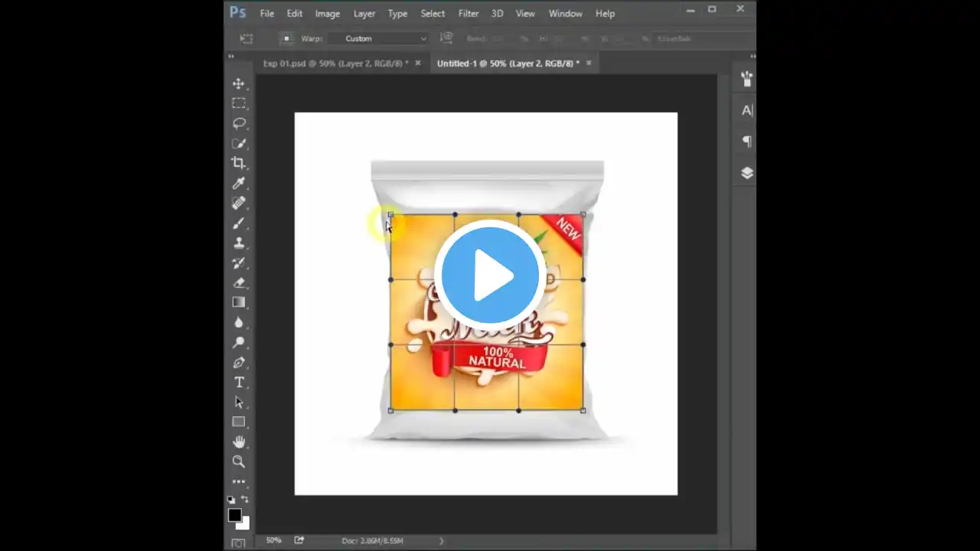The image size is (980, 551).
Task: Click the share icon in status bar
Action: [x=299, y=540]
